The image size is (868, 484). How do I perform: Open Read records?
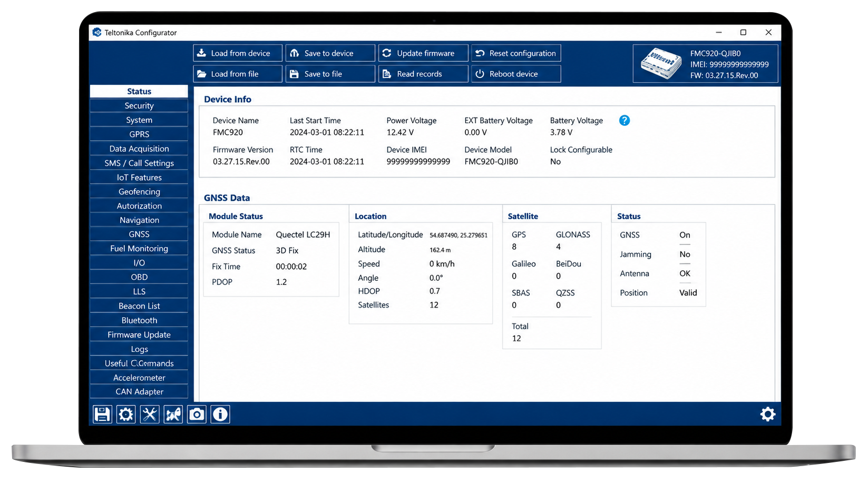point(423,74)
